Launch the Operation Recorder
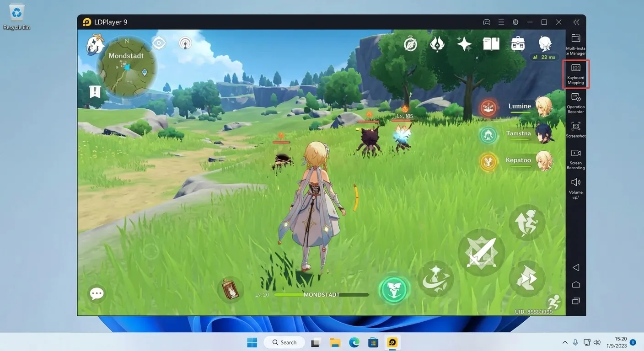This screenshot has width=644, height=351. coord(576,103)
